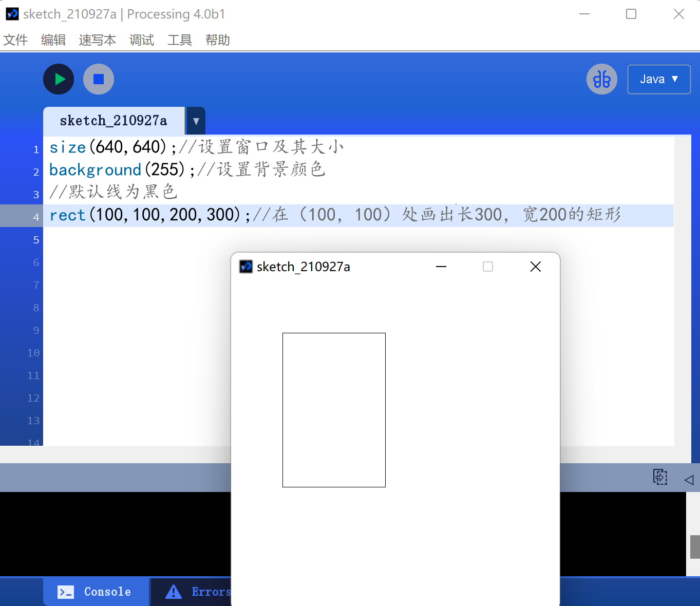The width and height of the screenshot is (700, 606).
Task: Open the 帮助 menu
Action: (x=218, y=40)
